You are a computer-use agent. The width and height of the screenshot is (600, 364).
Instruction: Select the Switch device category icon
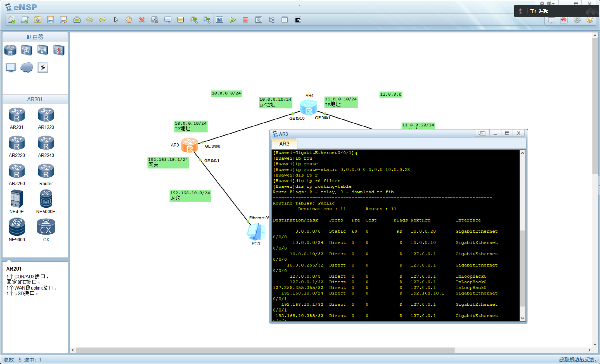[x=26, y=50]
